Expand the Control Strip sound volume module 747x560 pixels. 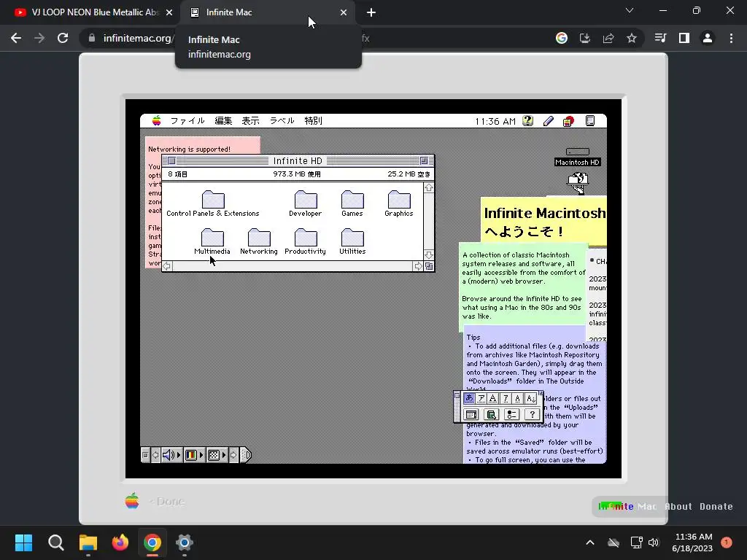tap(172, 455)
